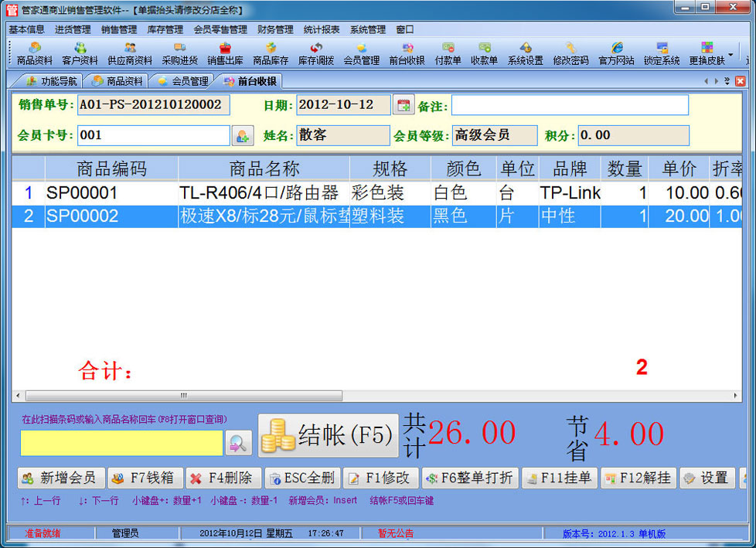The image size is (756, 548).
Task: Open 前台收银 toolbar icon
Action: pyautogui.click(x=407, y=53)
